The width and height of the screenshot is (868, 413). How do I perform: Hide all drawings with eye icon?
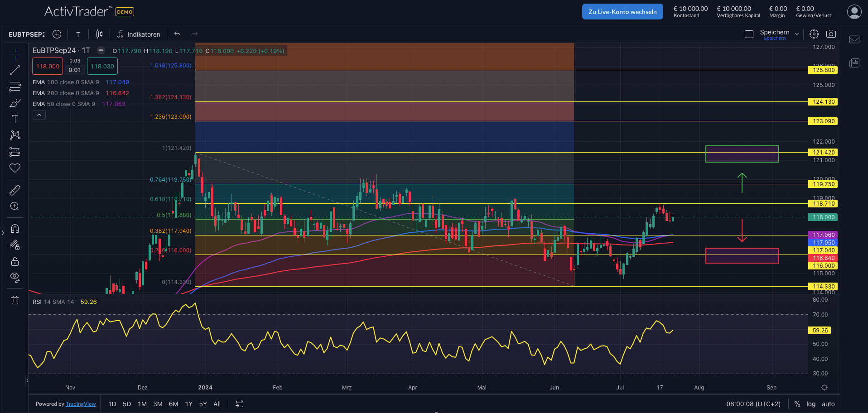15,277
